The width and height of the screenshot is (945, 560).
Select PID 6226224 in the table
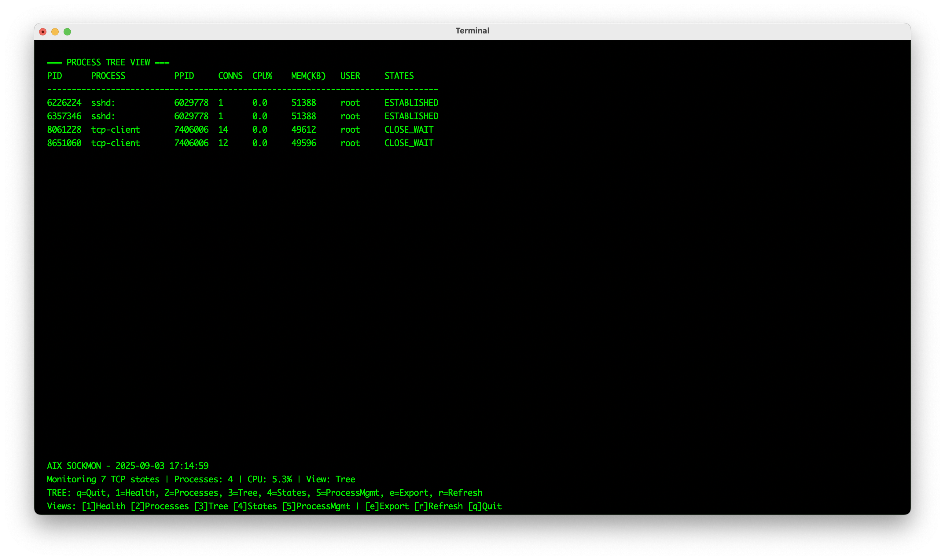click(x=64, y=103)
